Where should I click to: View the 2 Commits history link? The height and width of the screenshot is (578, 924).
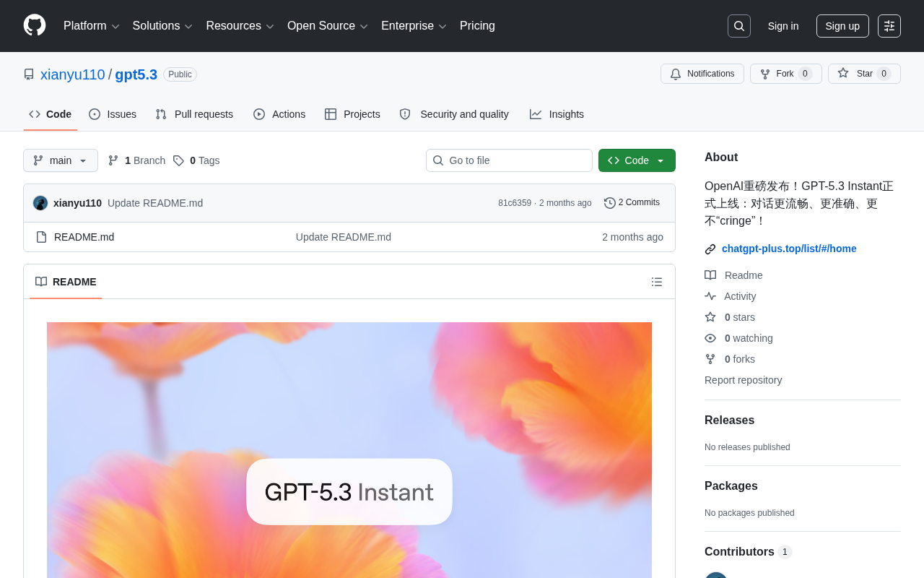(x=632, y=203)
